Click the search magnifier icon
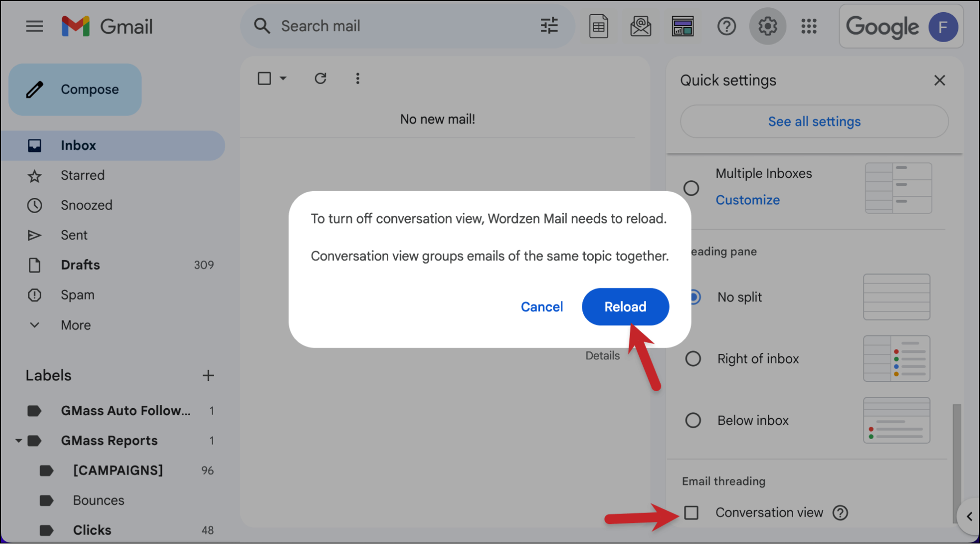 [x=262, y=26]
